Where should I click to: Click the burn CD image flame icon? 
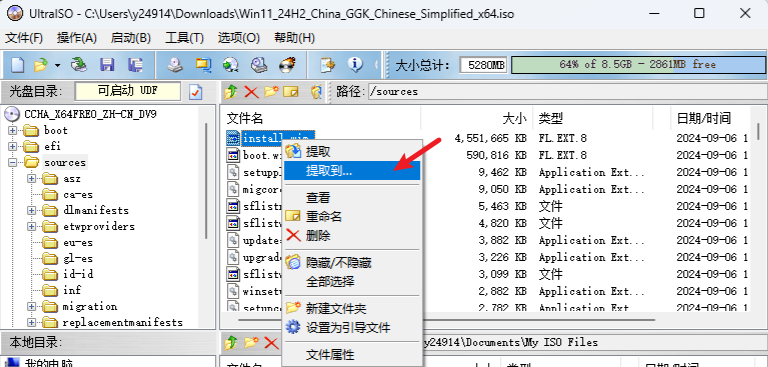[x=288, y=64]
